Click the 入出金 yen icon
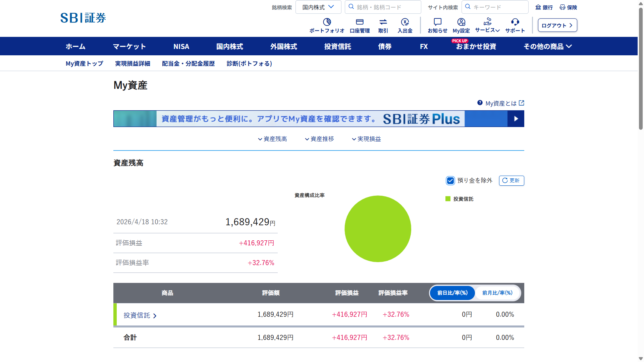The image size is (644, 362). [x=405, y=22]
